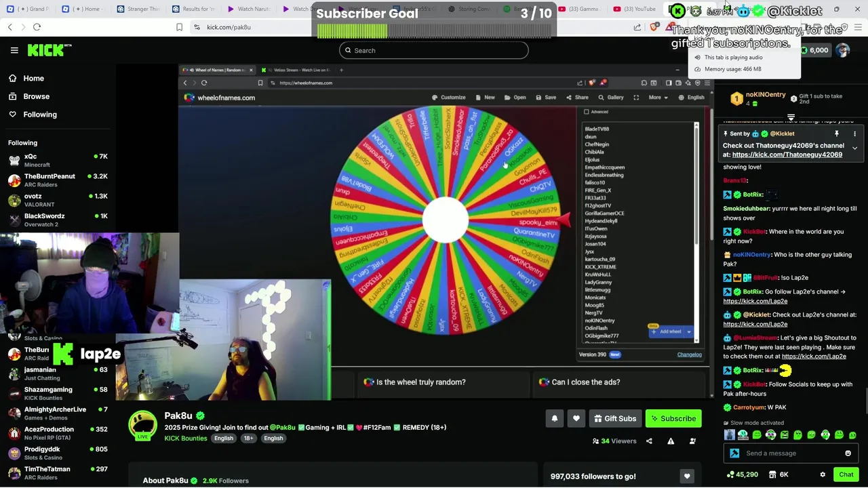Share the Pak8u stream
This screenshot has width=868, height=488.
[x=649, y=441]
